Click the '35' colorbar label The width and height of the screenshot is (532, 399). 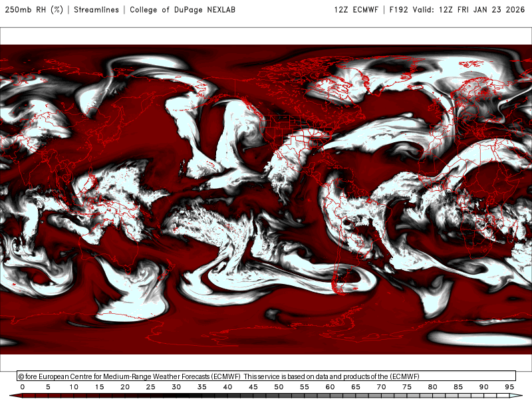pos(202,387)
